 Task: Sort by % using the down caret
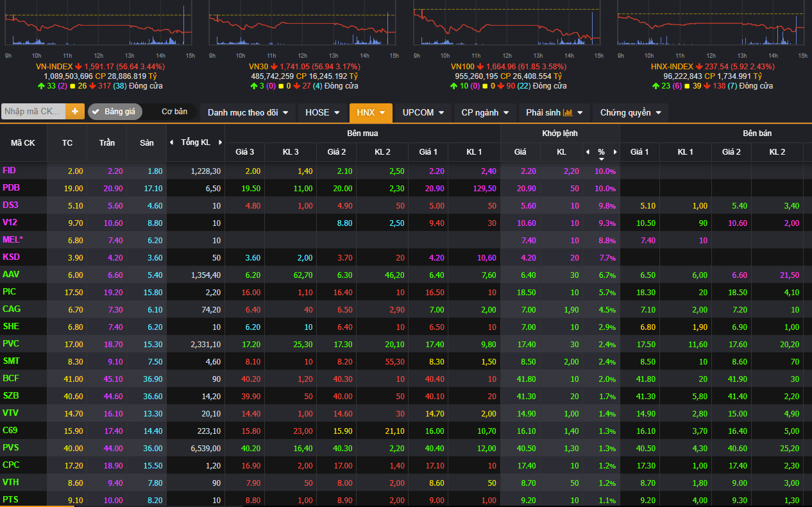[x=601, y=159]
